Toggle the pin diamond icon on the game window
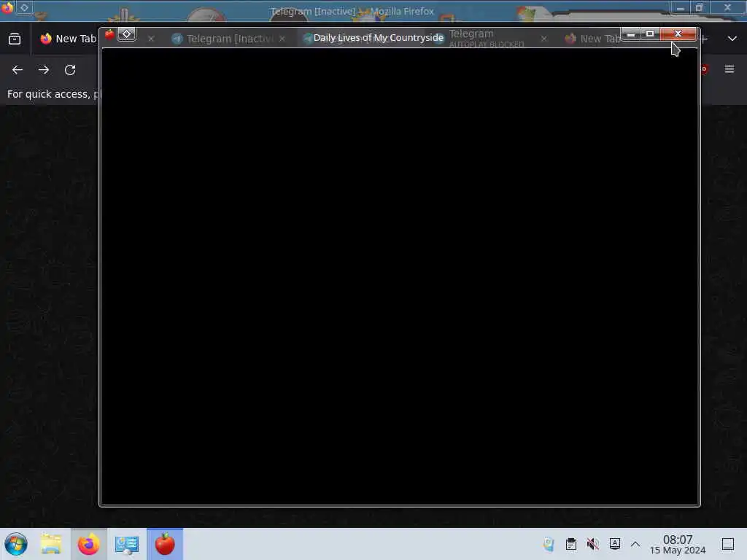747x560 pixels. pyautogui.click(x=127, y=34)
